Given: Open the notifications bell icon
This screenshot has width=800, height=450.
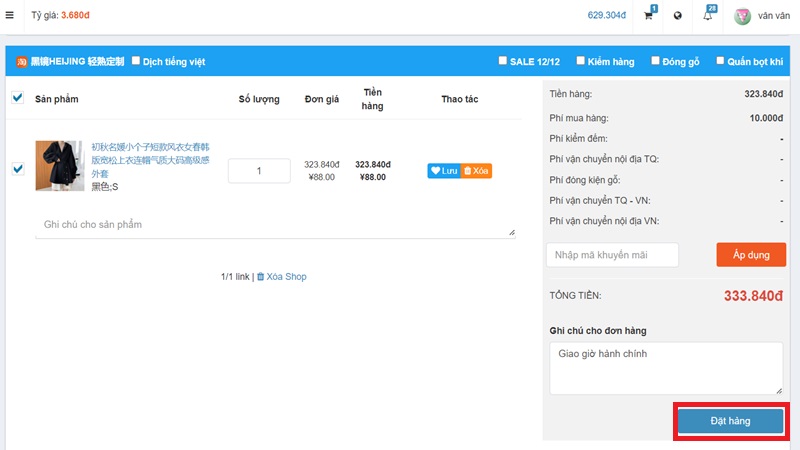Looking at the screenshot, I should coord(708,16).
